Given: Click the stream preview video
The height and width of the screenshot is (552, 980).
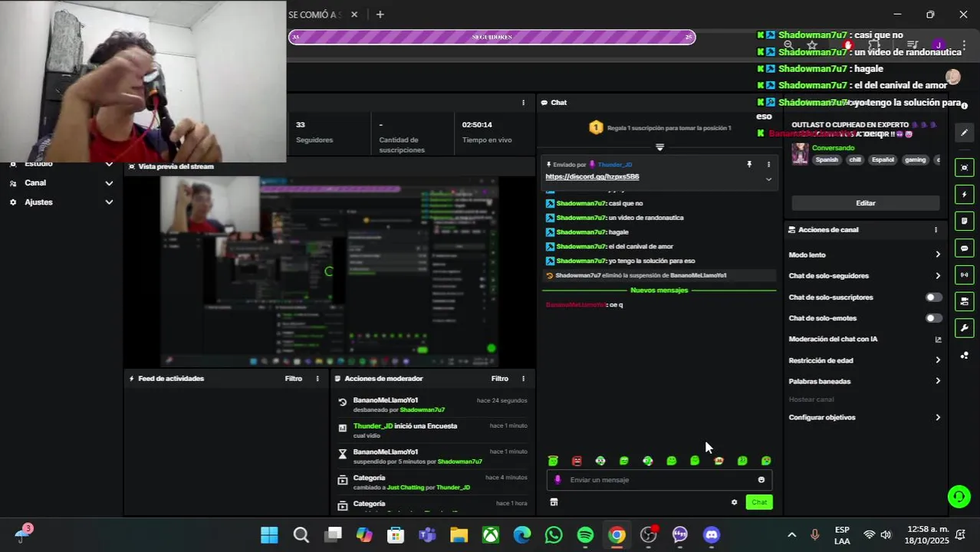Looking at the screenshot, I should [329, 271].
